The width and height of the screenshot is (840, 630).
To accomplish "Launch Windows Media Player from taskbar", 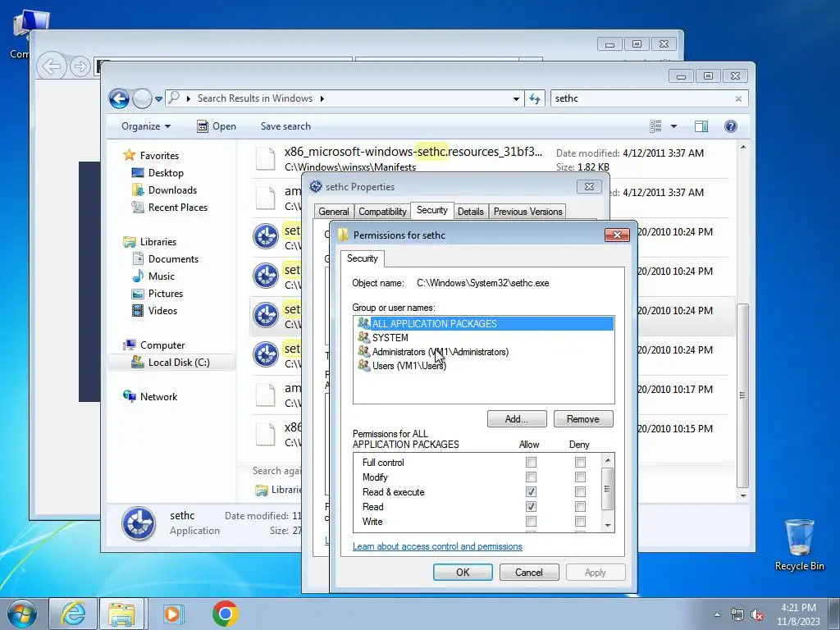I will 172,614.
